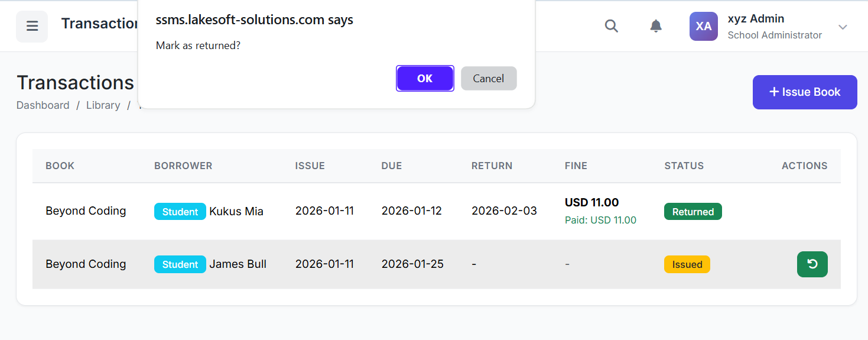Viewport: 868px width, 340px height.
Task: Click the Paid: USD 11.00 text
Action: [x=600, y=221]
